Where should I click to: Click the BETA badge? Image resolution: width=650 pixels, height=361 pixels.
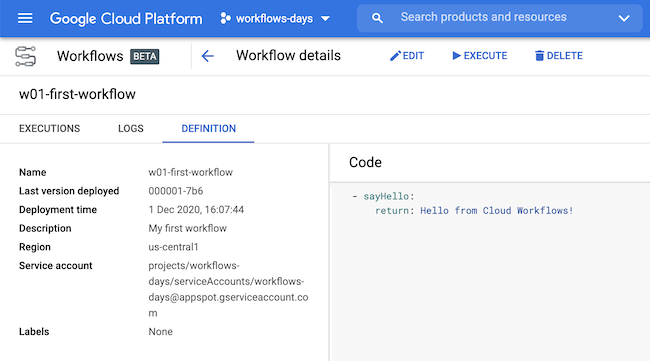coord(145,56)
